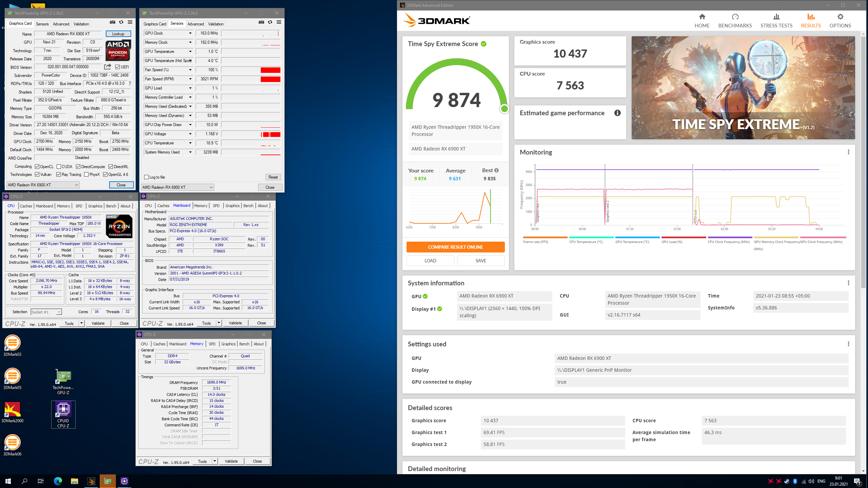868x488 pixels.
Task: Toggle the Vulkan checkbox
Action: click(37, 175)
